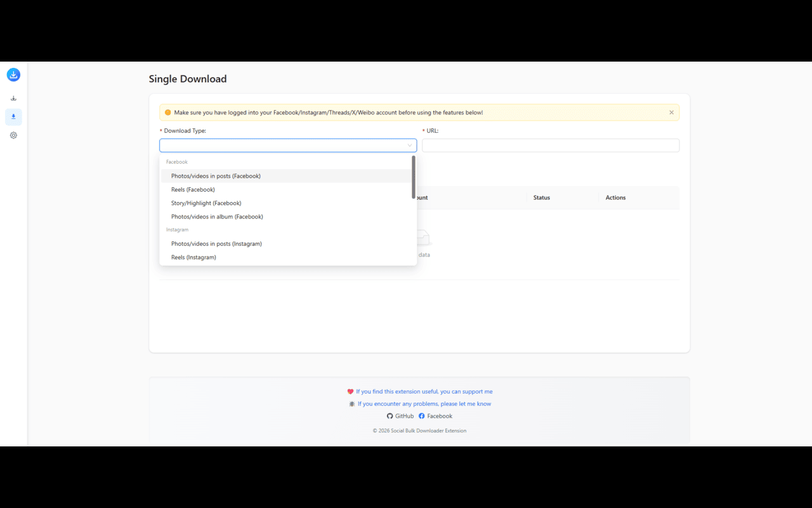Select Photos/videos in posts (Facebook)
The height and width of the screenshot is (508, 812).
(216, 176)
